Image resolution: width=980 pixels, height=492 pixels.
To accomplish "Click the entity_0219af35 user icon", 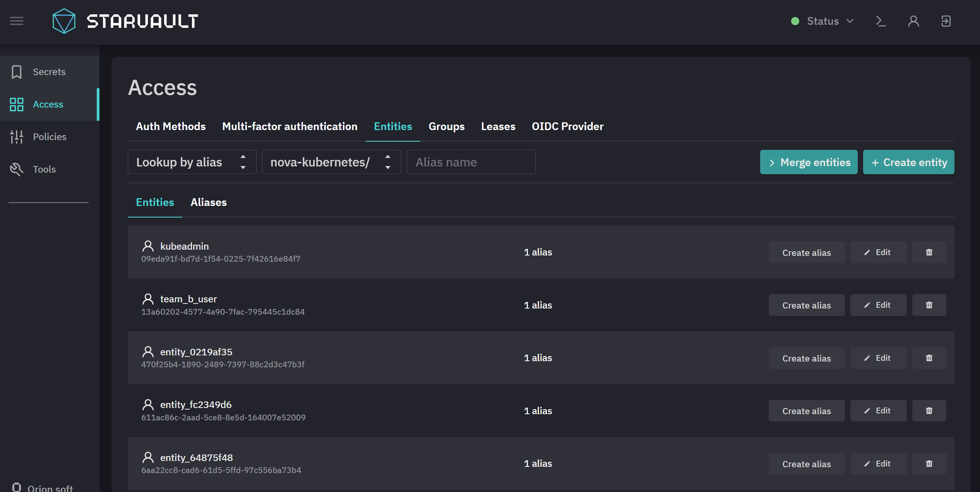I will (x=148, y=352).
